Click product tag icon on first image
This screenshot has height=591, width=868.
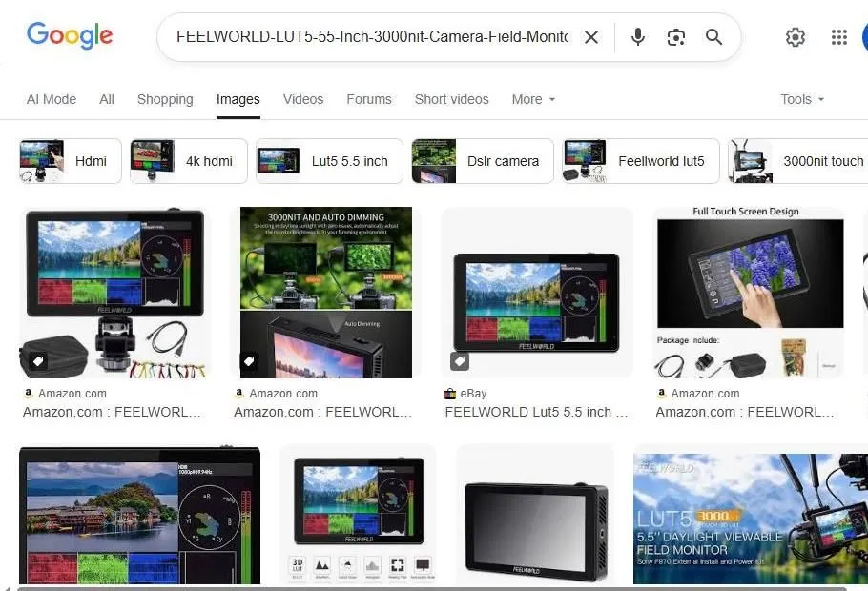tap(38, 361)
